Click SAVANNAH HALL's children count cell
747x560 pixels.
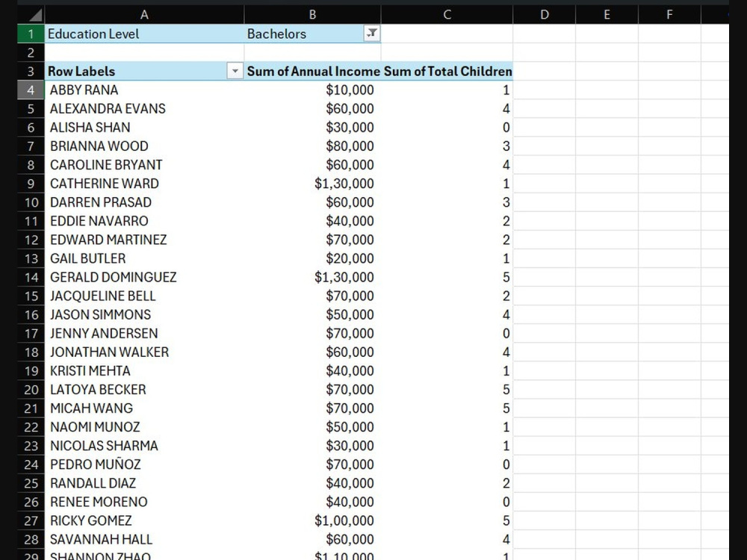pyautogui.click(x=447, y=540)
